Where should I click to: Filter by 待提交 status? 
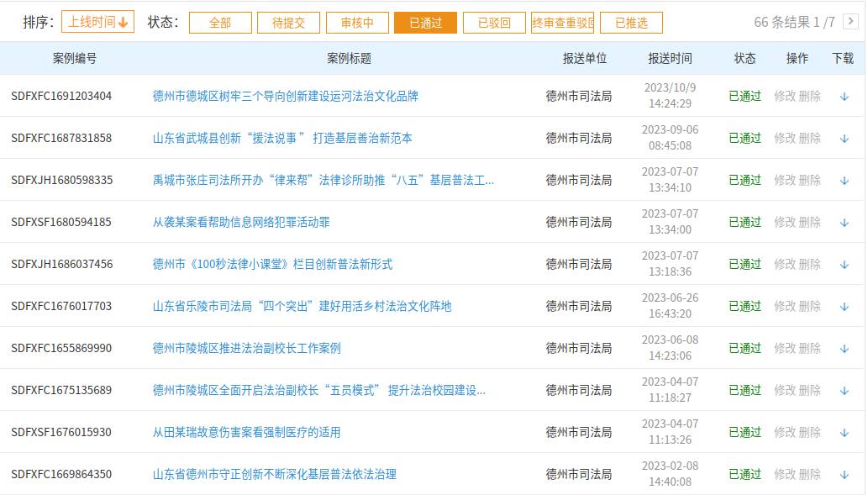288,23
